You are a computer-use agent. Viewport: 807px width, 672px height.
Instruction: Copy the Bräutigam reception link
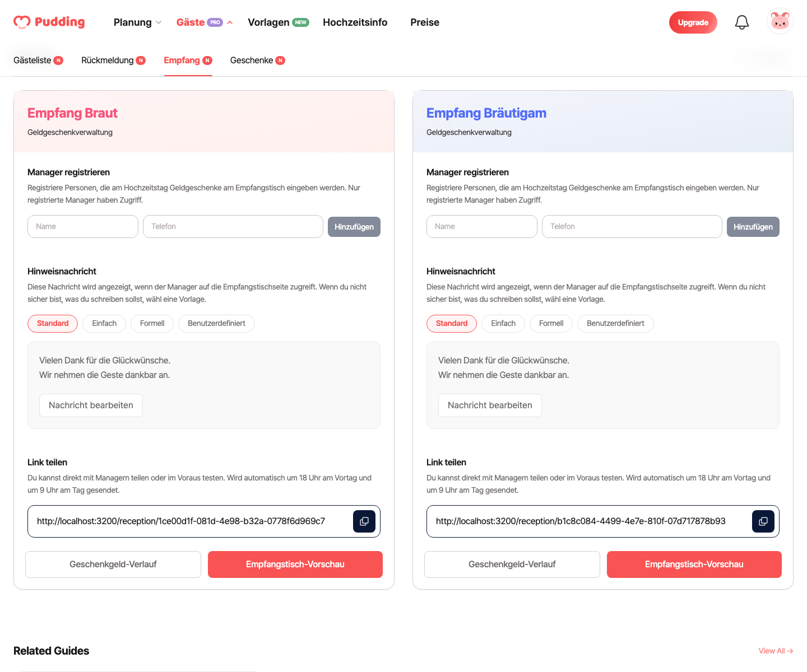point(763,521)
